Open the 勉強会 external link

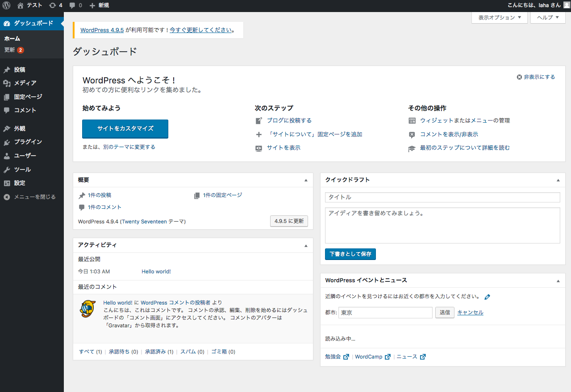337,357
